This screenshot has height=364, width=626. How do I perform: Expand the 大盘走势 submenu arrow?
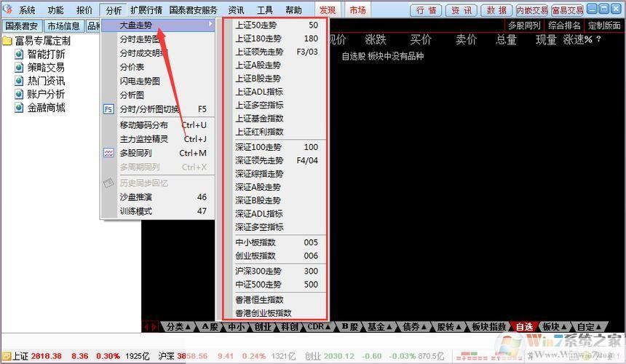tap(210, 25)
